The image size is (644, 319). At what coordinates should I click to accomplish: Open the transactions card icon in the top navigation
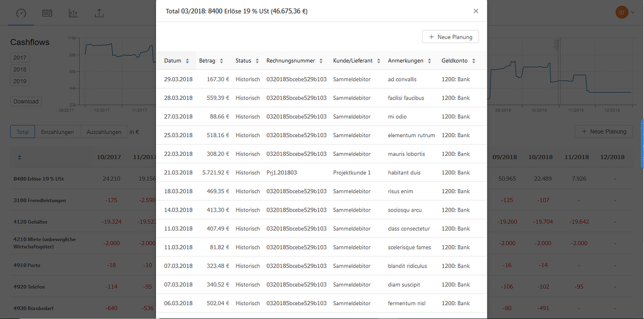(47, 13)
